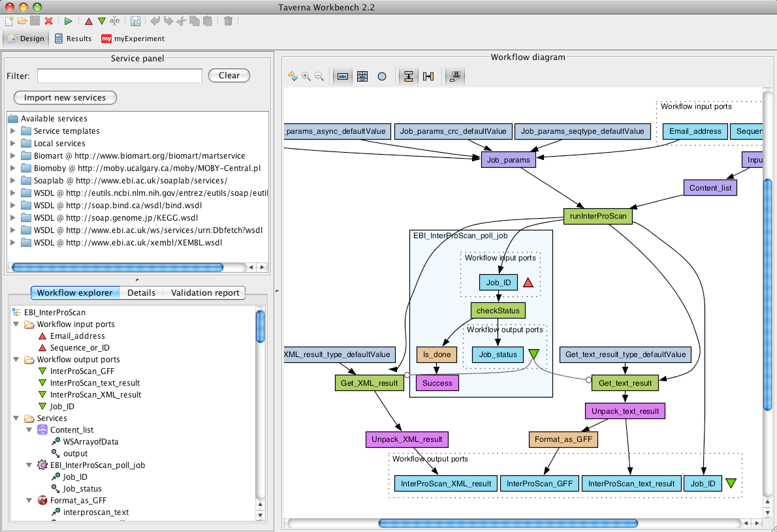Click the red X close workflow icon
The width and height of the screenshot is (777, 532).
48,22
